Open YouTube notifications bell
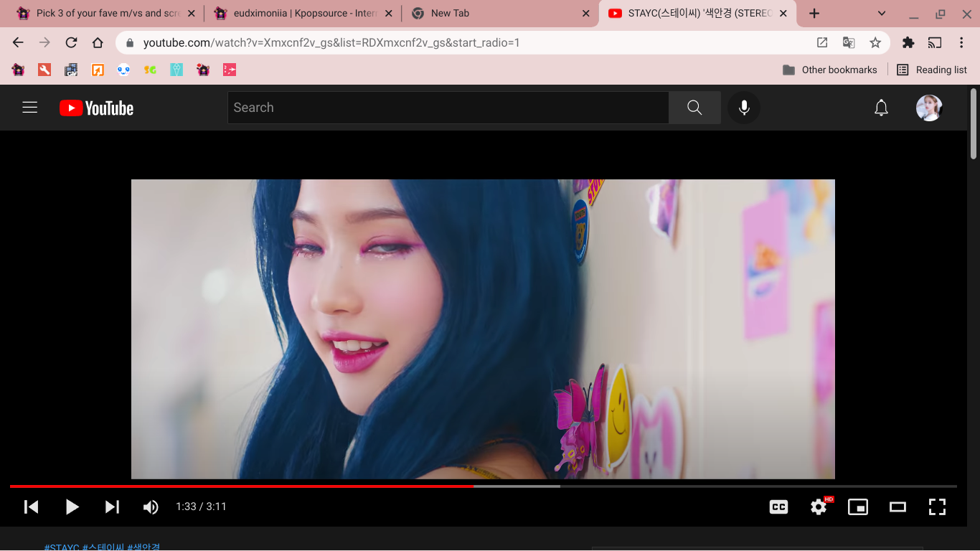Screen dimensions: 980x551 tap(881, 108)
